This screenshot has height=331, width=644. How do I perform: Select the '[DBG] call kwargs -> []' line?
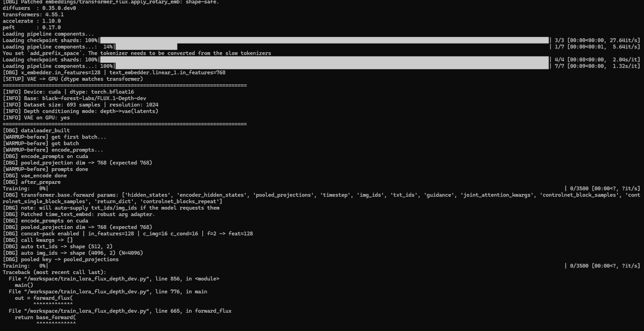38,240
